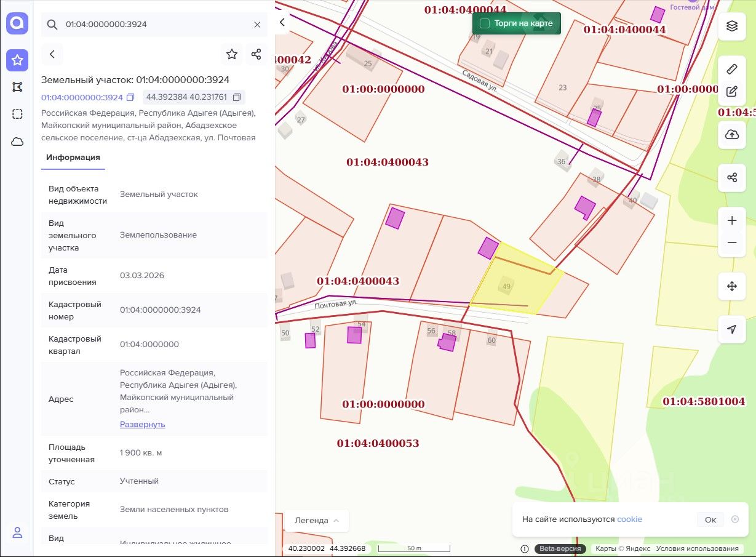Zoom out on the map

click(731, 243)
